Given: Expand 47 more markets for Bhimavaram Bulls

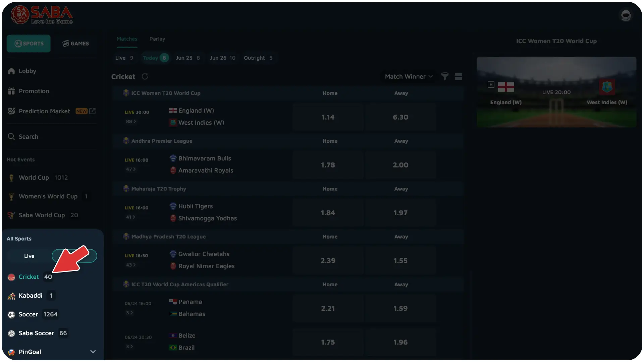Looking at the screenshot, I should (131, 169).
